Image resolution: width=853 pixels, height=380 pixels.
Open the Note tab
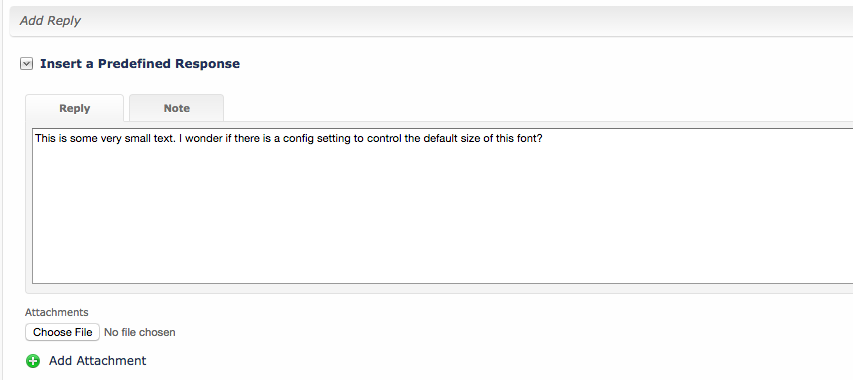coord(176,108)
